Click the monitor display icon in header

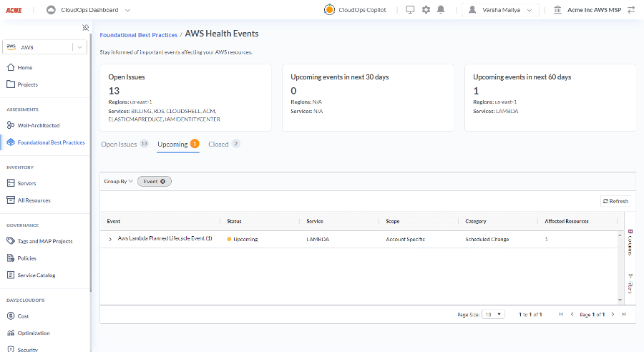410,10
